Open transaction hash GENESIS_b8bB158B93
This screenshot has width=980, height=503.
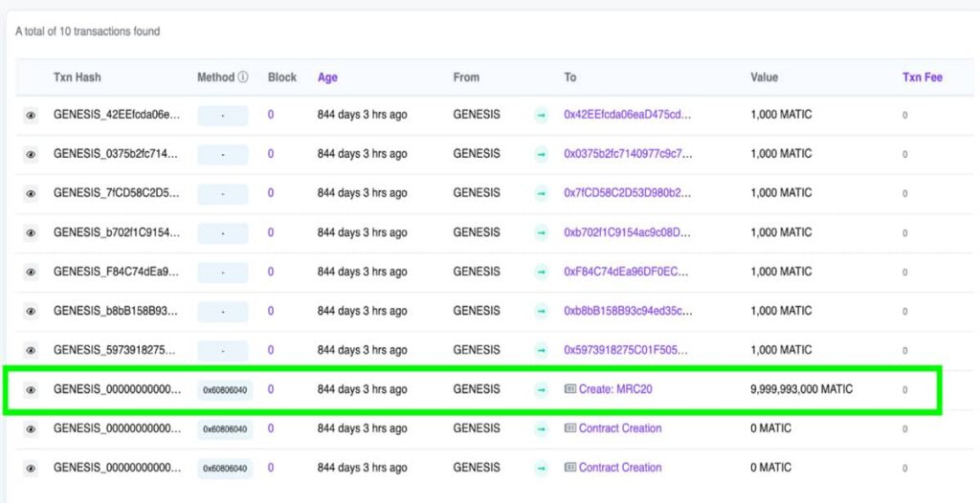coord(118,311)
